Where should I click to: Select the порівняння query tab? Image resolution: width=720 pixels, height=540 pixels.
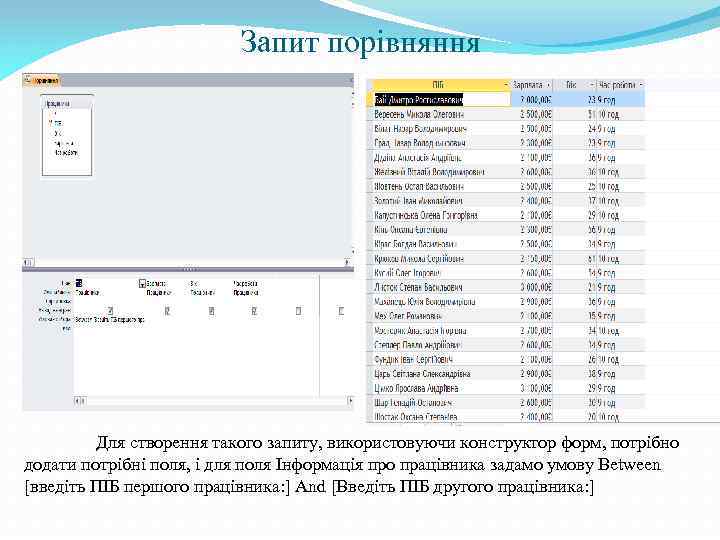coord(42,80)
